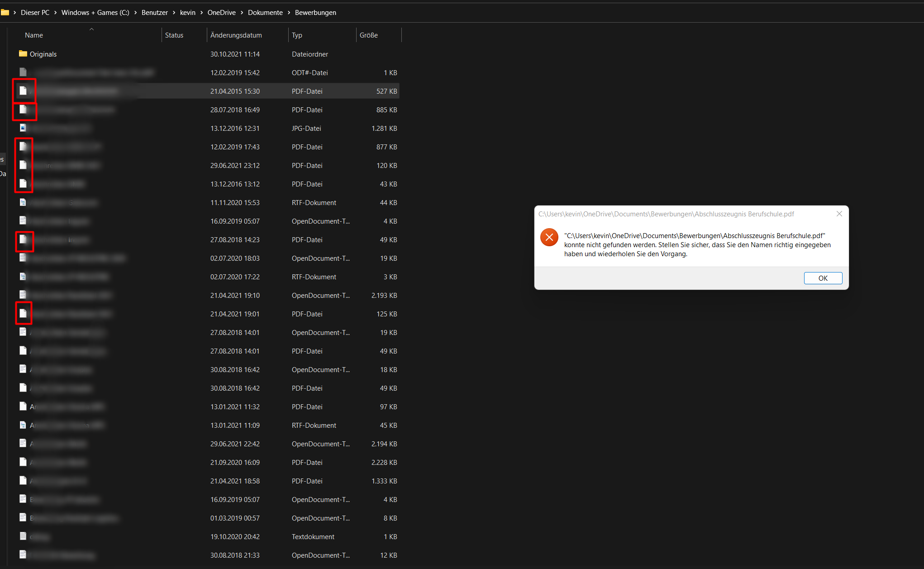Sort files by Name column header
924x569 pixels.
click(x=34, y=35)
